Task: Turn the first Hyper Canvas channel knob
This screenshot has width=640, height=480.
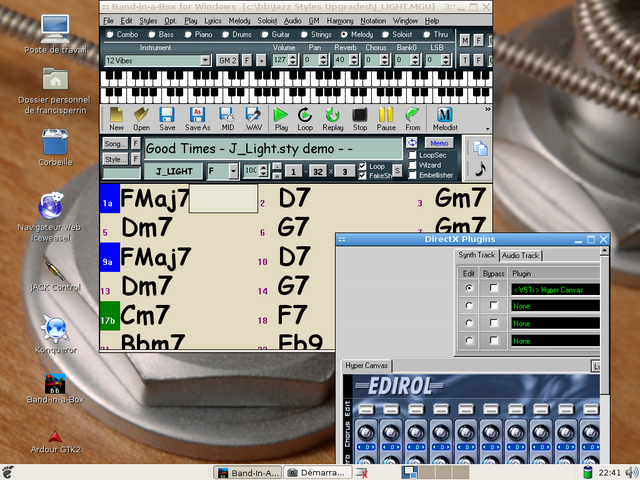Action: [x=366, y=431]
